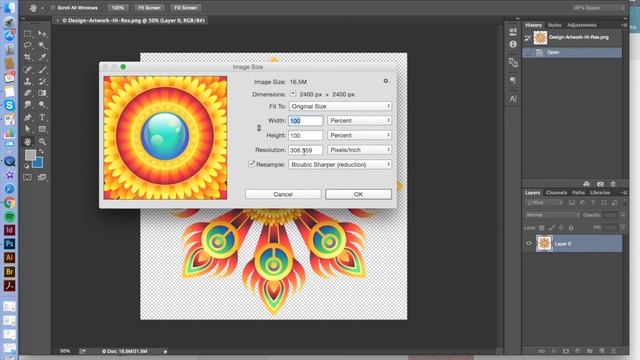
Task: Toggle lock transparent pixels for layer
Action: (542, 228)
